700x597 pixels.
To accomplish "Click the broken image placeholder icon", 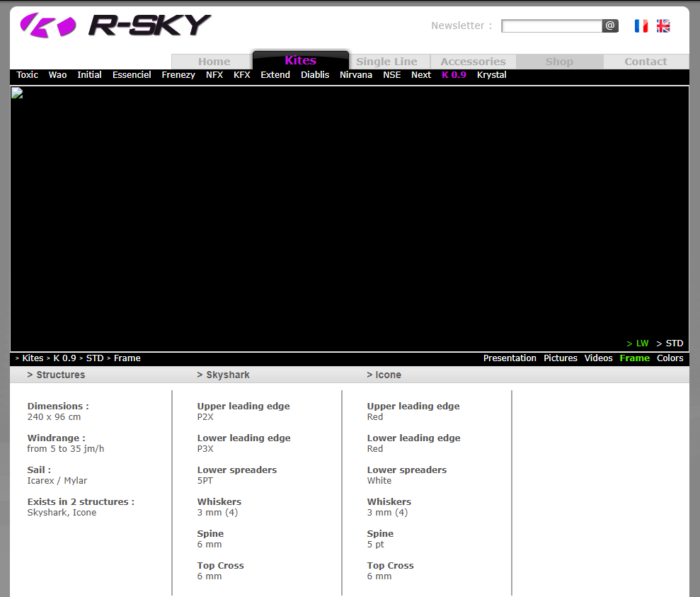I will coord(17,93).
